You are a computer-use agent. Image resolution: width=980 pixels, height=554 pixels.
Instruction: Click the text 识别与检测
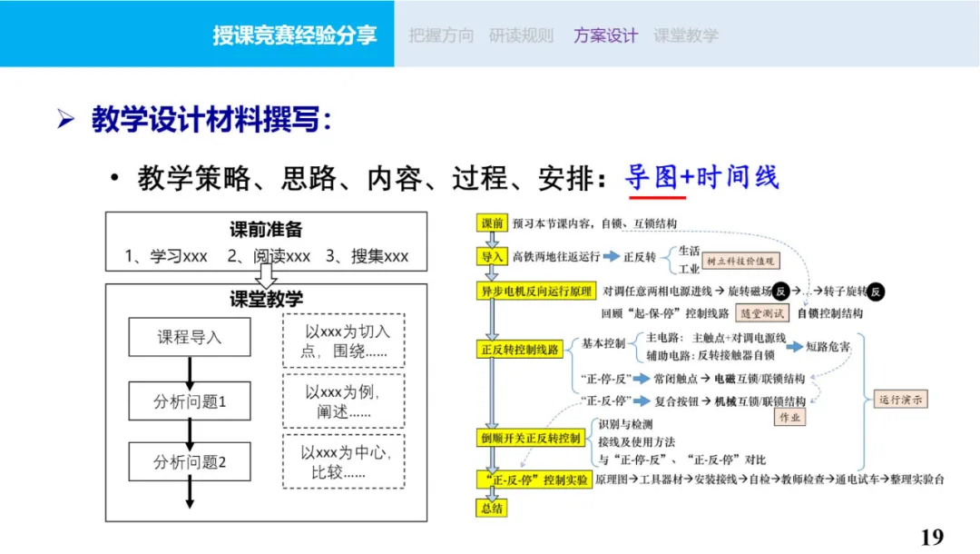coord(625,424)
